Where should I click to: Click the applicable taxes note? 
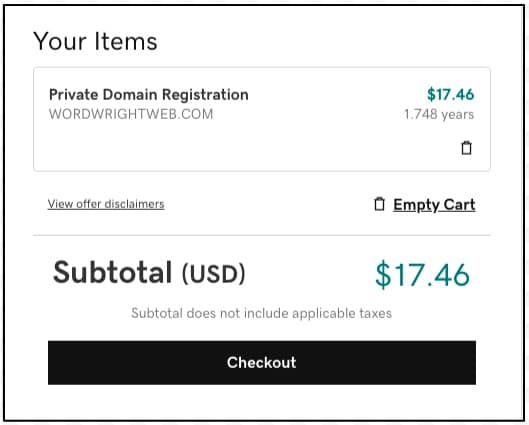pos(261,313)
